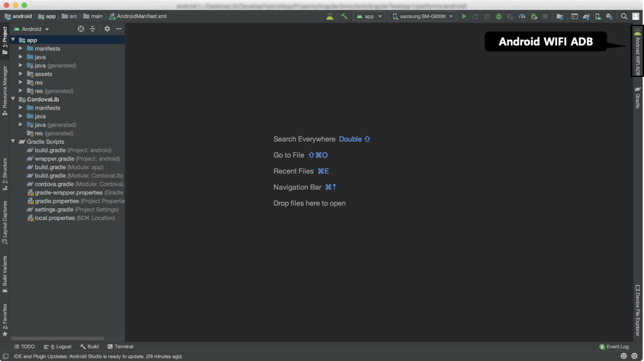Collapse the Gradle Scripts node
This screenshot has width=644, height=361.
13,141
